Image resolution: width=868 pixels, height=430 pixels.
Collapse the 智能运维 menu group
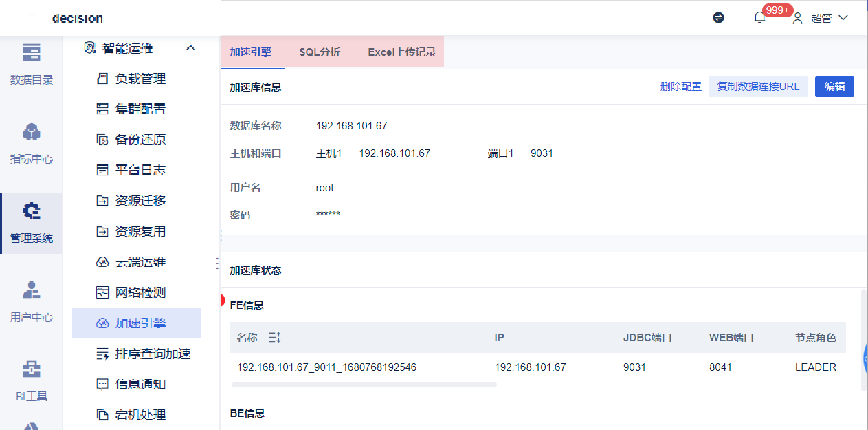click(191, 48)
